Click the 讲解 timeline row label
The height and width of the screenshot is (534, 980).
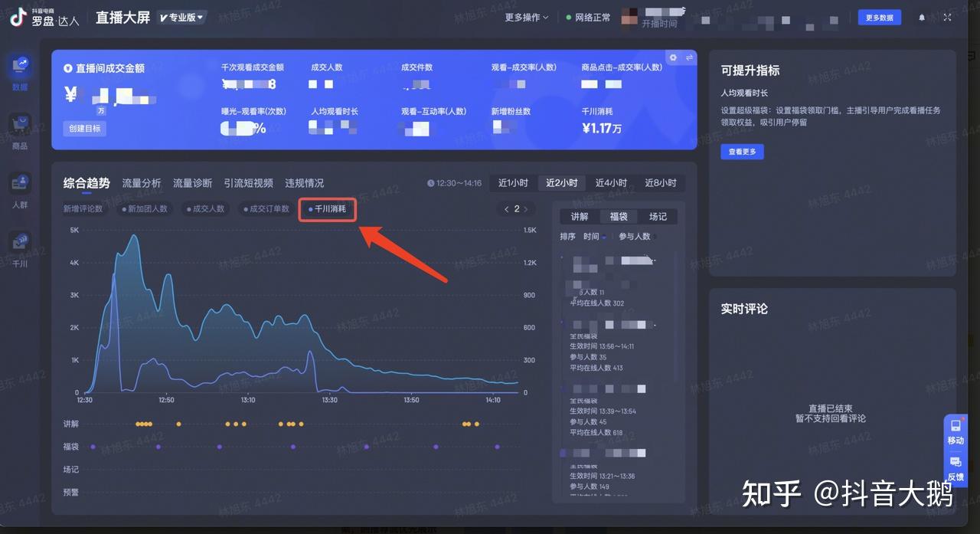point(70,424)
